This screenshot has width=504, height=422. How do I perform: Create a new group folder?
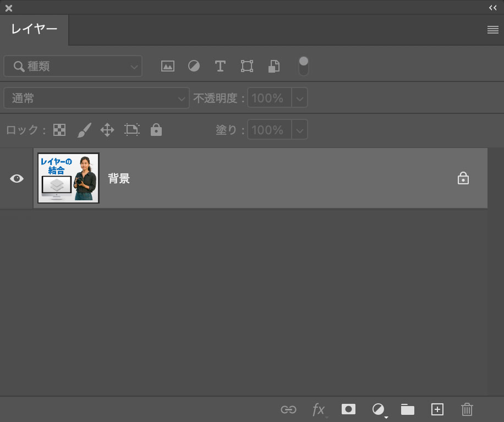pos(408,409)
